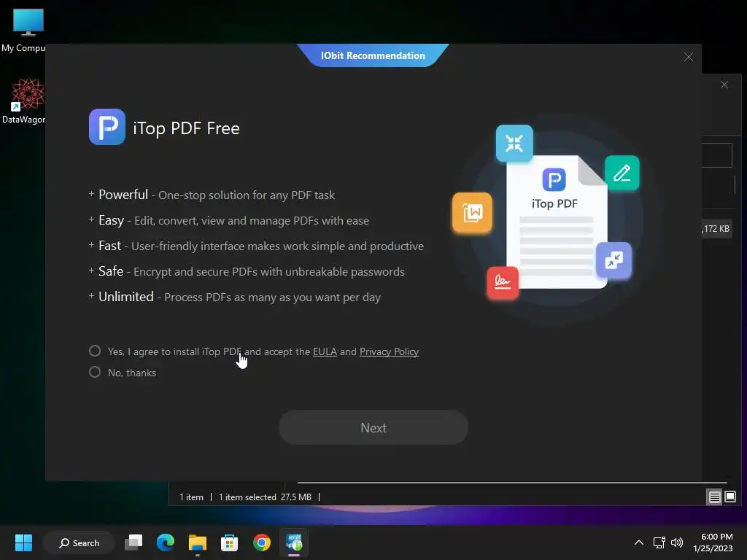The image size is (747, 560).
Task: Open Task View from the taskbar
Action: [133, 542]
